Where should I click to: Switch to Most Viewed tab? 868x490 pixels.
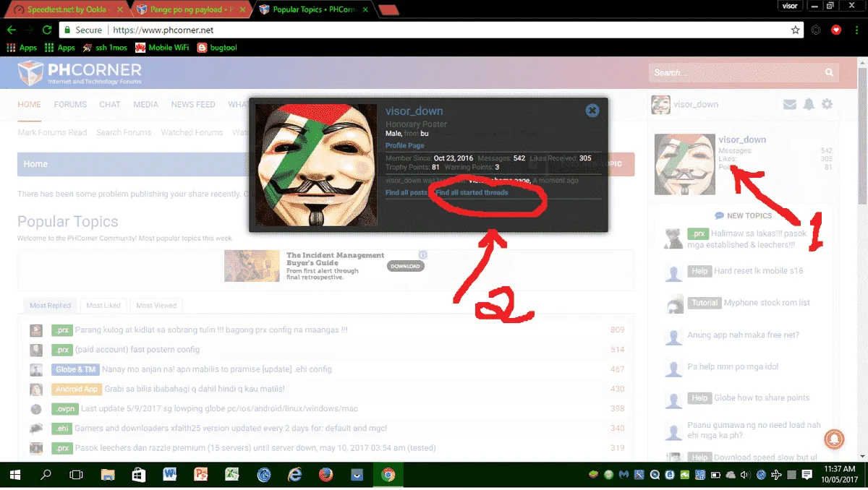point(156,306)
